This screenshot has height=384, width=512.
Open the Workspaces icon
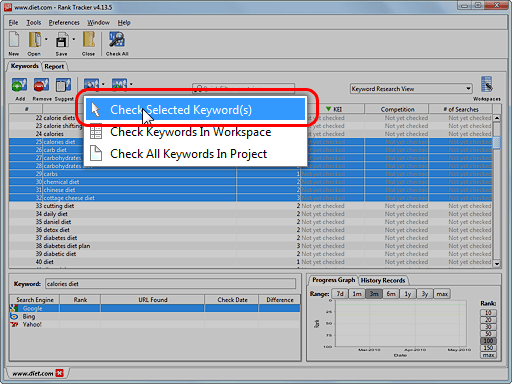[x=487, y=84]
